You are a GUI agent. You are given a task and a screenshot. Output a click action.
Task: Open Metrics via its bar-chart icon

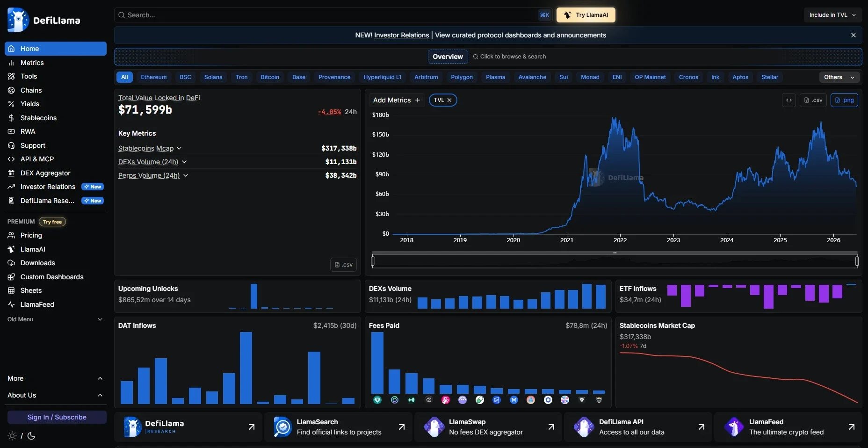11,63
